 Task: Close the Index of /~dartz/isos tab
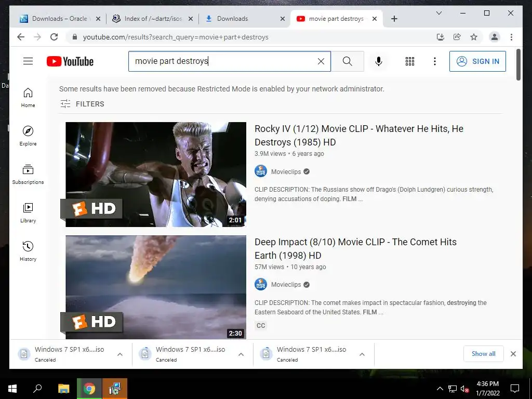click(191, 19)
